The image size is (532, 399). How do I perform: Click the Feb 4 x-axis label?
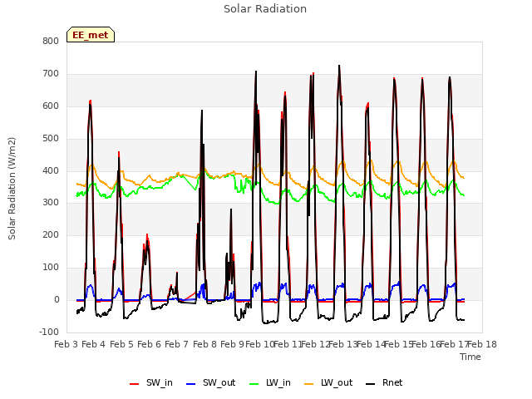pos(94,344)
